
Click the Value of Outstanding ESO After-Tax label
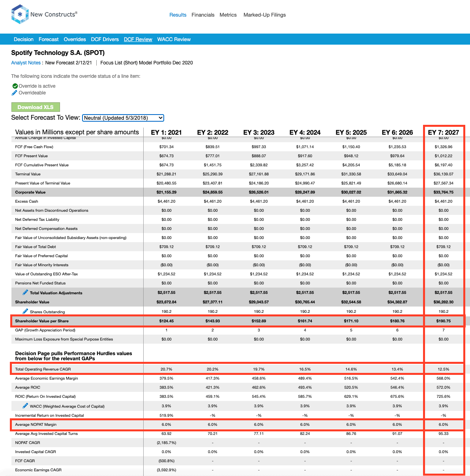pos(47,274)
